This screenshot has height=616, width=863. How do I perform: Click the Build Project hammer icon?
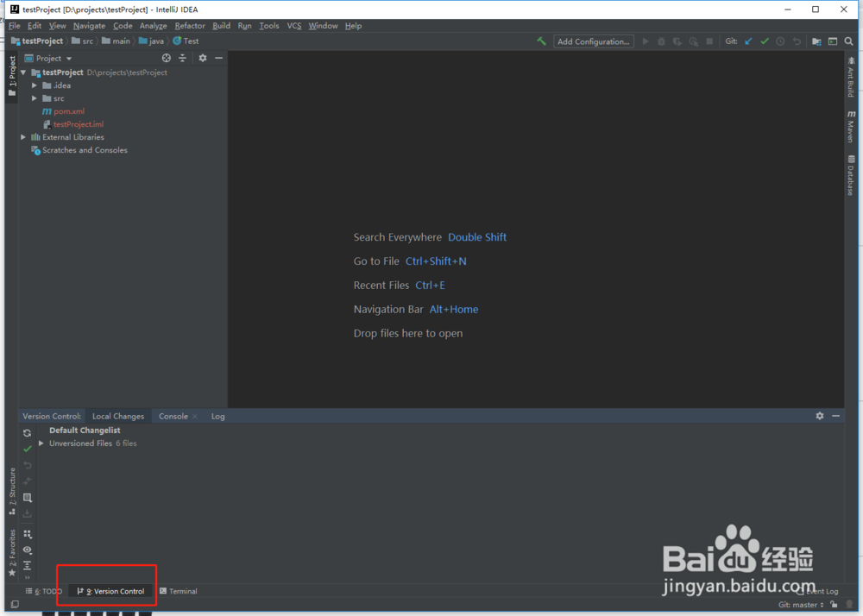[542, 41]
